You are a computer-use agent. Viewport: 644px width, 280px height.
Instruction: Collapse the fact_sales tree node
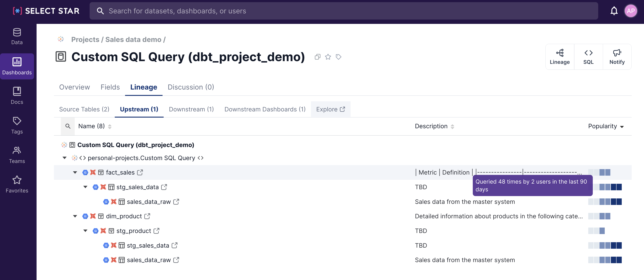click(x=75, y=172)
